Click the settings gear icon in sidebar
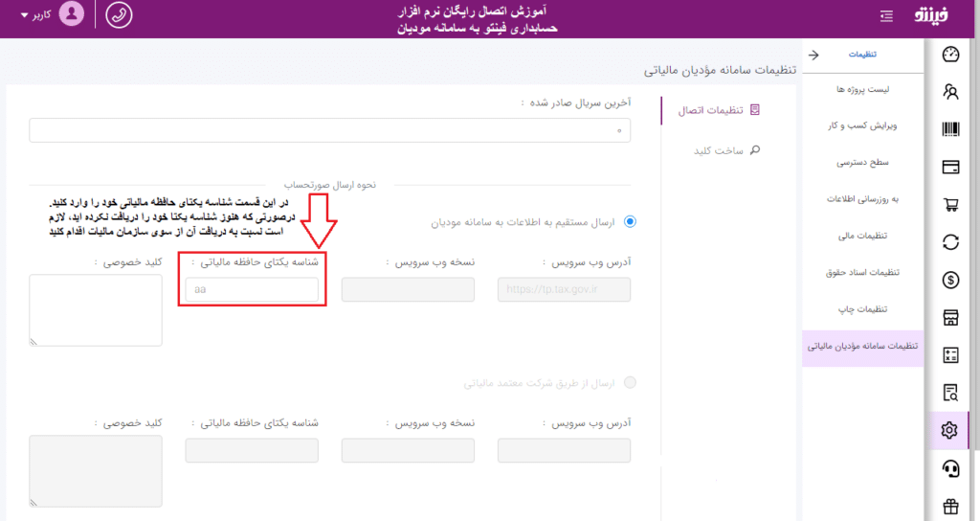980x521 pixels. (x=949, y=430)
